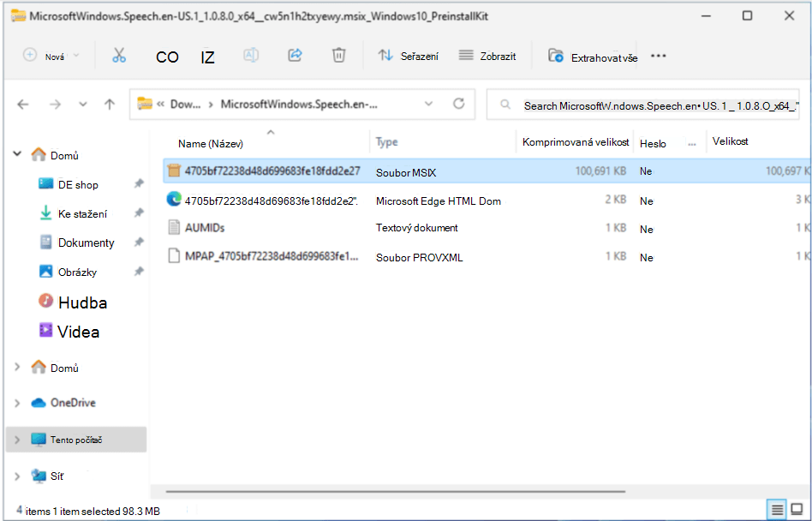Click the Refresh icon
The height and width of the screenshot is (521, 812).
459,104
